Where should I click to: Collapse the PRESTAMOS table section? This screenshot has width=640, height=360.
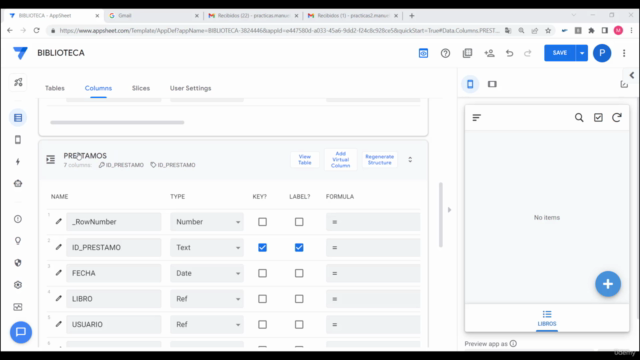coord(410,160)
